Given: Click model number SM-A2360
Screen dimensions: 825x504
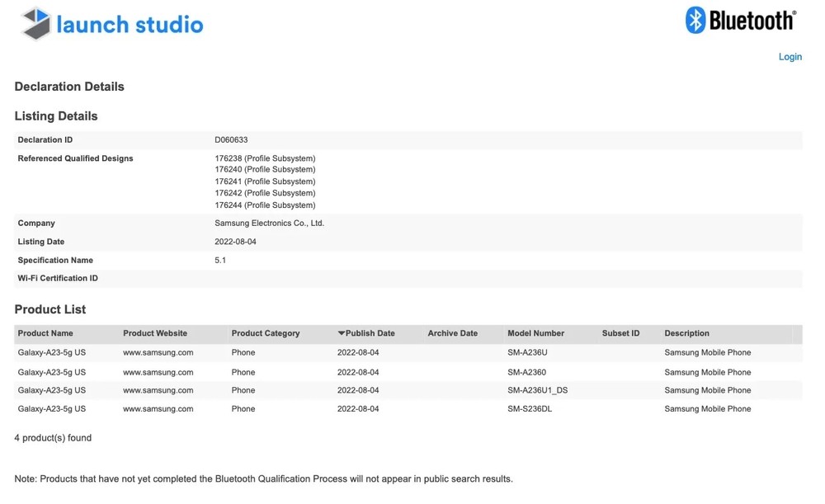Looking at the screenshot, I should [x=526, y=372].
